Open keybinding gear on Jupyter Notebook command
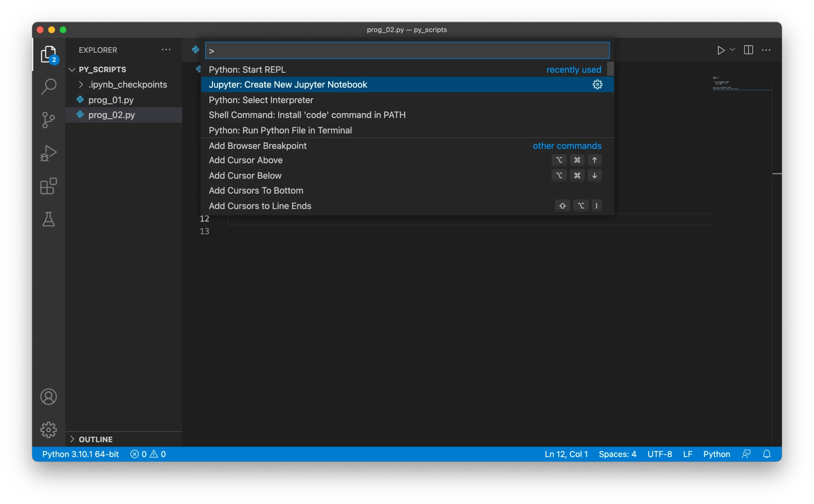The height and width of the screenshot is (504, 814). coord(597,84)
